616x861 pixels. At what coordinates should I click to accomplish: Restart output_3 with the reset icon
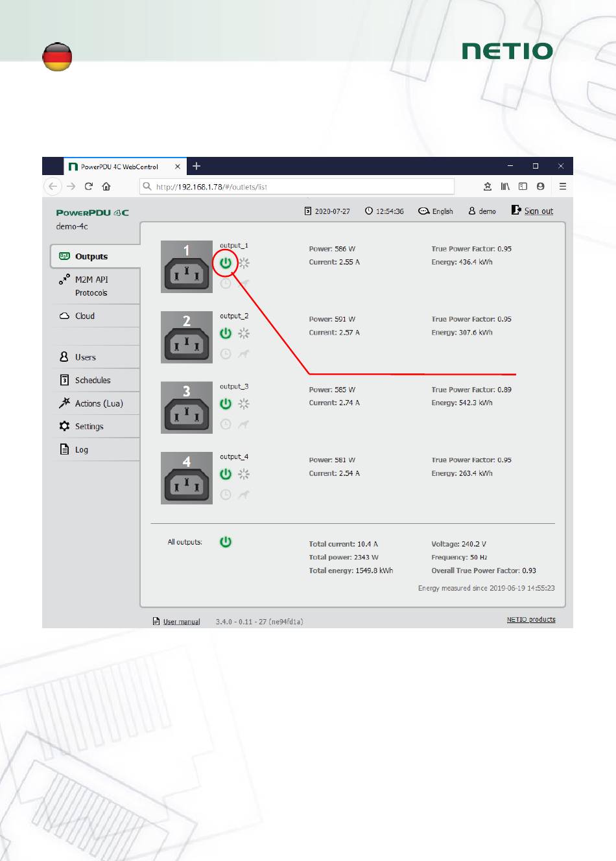point(244,404)
